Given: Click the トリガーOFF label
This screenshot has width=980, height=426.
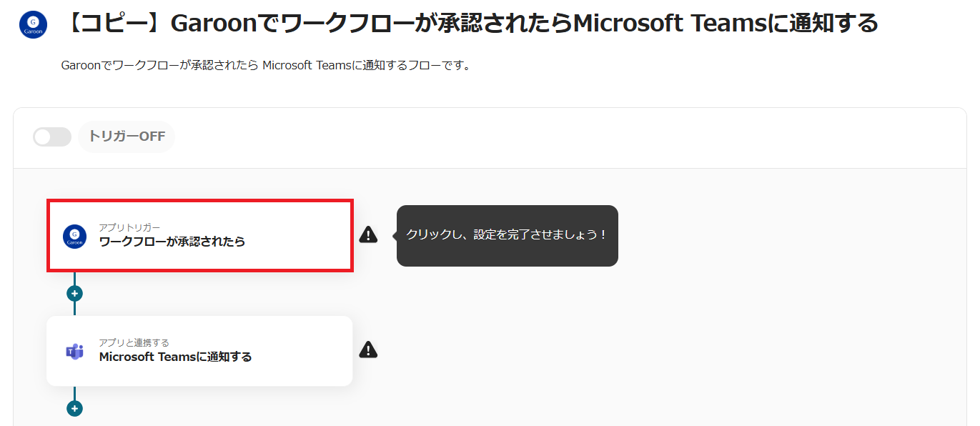Looking at the screenshot, I should tap(127, 137).
